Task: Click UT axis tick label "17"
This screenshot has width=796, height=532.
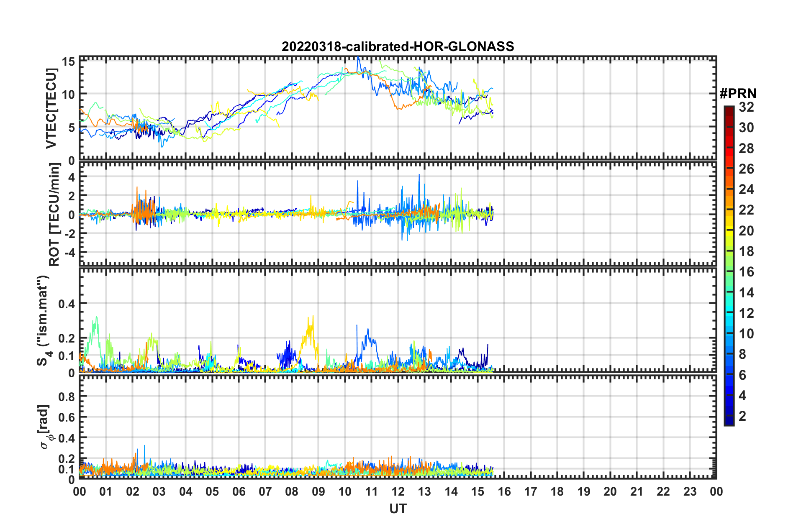Action: pos(531,491)
